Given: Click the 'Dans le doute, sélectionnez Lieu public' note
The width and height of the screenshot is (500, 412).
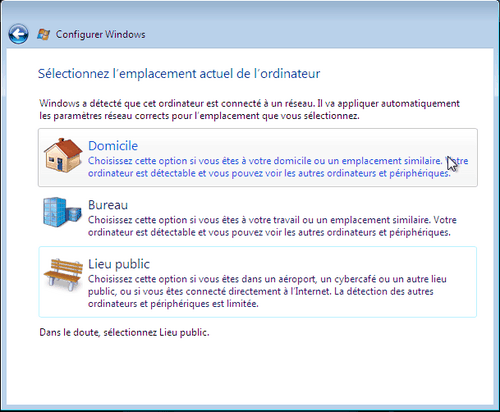Looking at the screenshot, I should (124, 332).
